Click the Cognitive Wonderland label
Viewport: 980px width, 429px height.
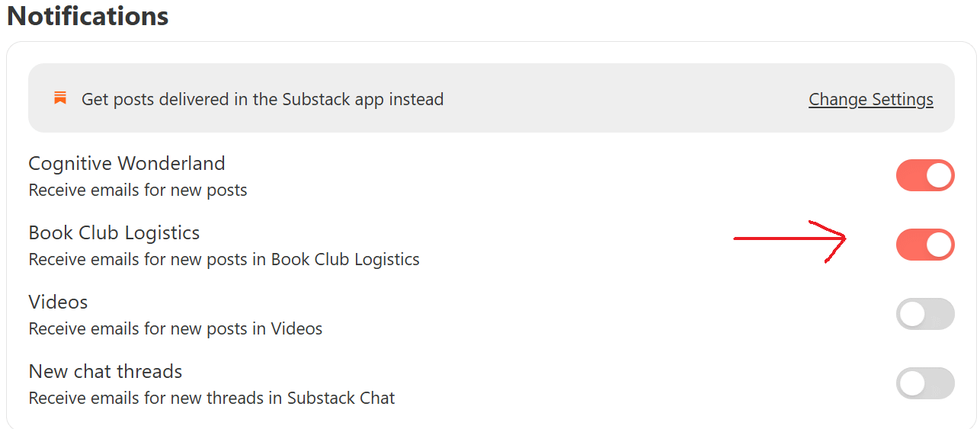[127, 163]
